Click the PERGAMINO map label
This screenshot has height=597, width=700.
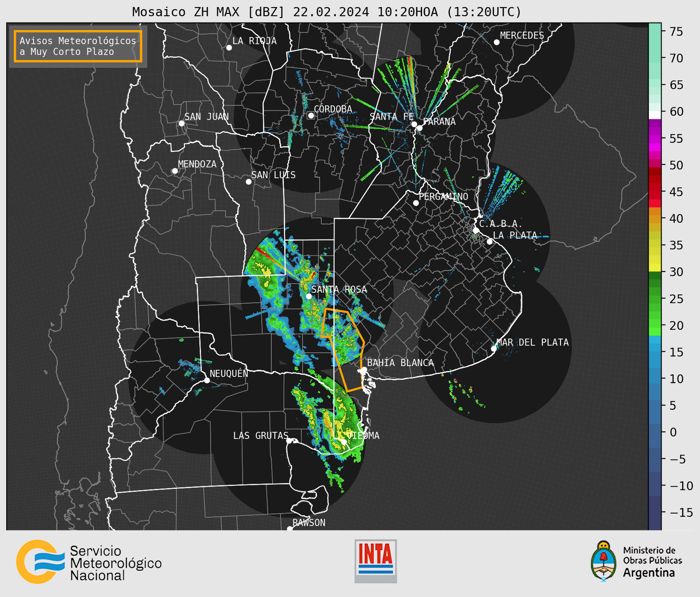pyautogui.click(x=444, y=196)
